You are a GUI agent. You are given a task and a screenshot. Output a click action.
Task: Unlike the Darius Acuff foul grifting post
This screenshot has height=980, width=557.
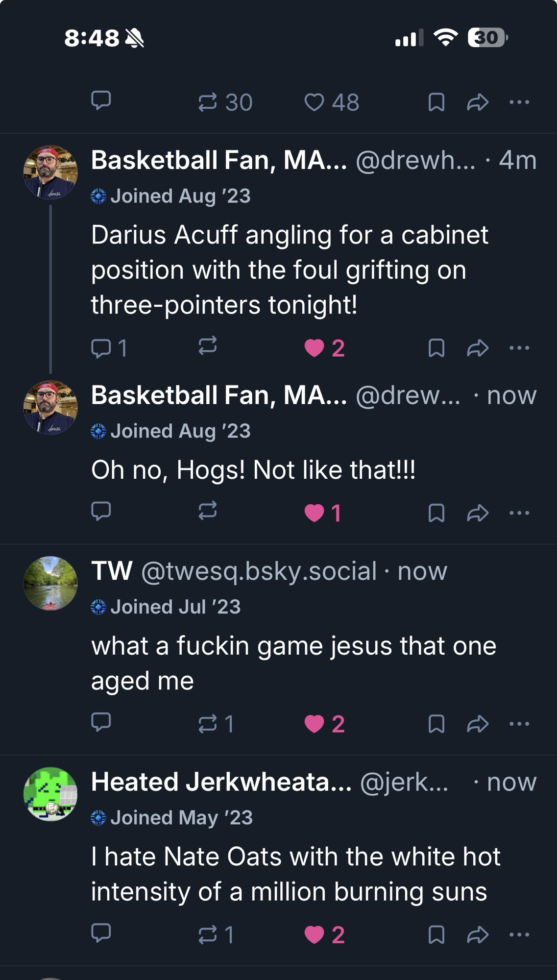314,348
